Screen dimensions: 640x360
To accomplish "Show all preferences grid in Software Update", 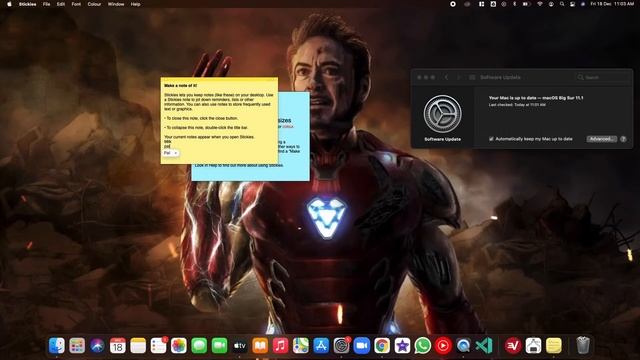I will point(472,77).
